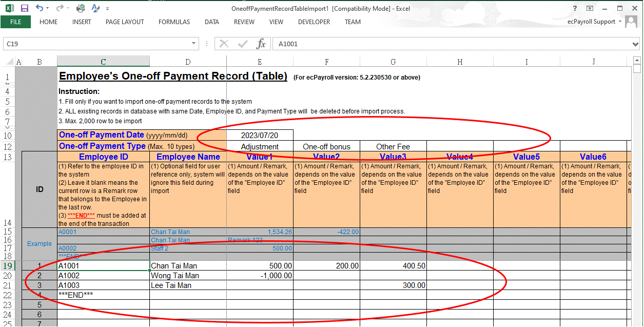Open Microsoft Excel Help question mark
Viewport: 644px width, 327px height.
pyautogui.click(x=576, y=9)
